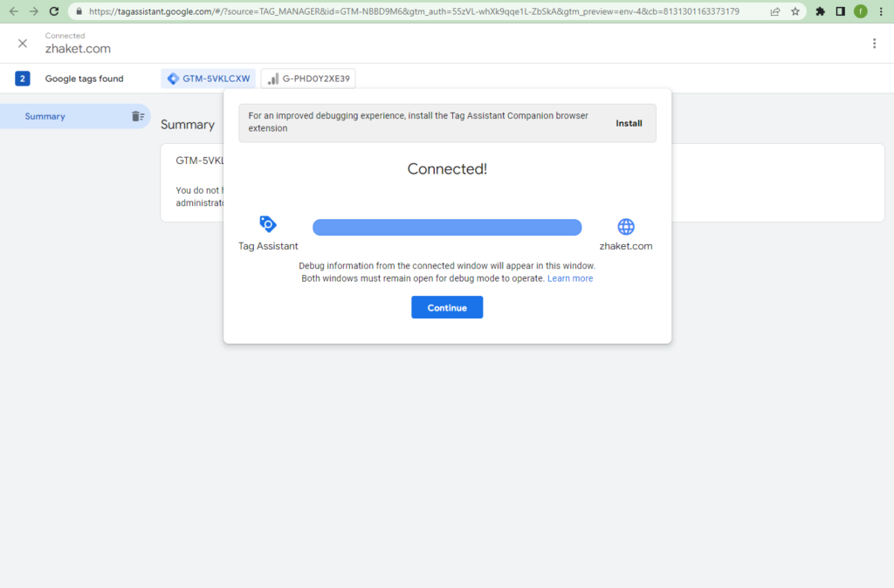Click the address bar URL
The width and height of the screenshot is (894, 588).
coord(414,11)
